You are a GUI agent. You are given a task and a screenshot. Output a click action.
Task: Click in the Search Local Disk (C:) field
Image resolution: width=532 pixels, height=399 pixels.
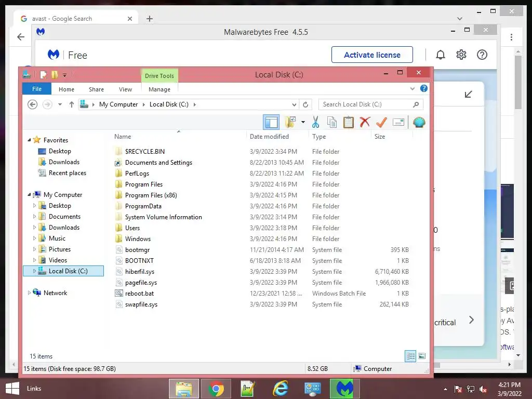[x=370, y=104]
